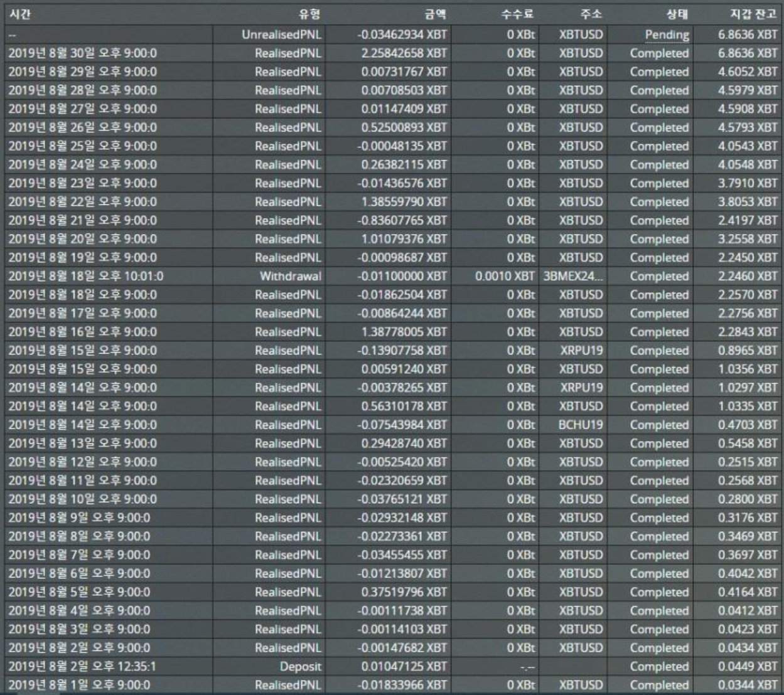Select the Withdrawal type cell
The image size is (784, 695).
290,277
